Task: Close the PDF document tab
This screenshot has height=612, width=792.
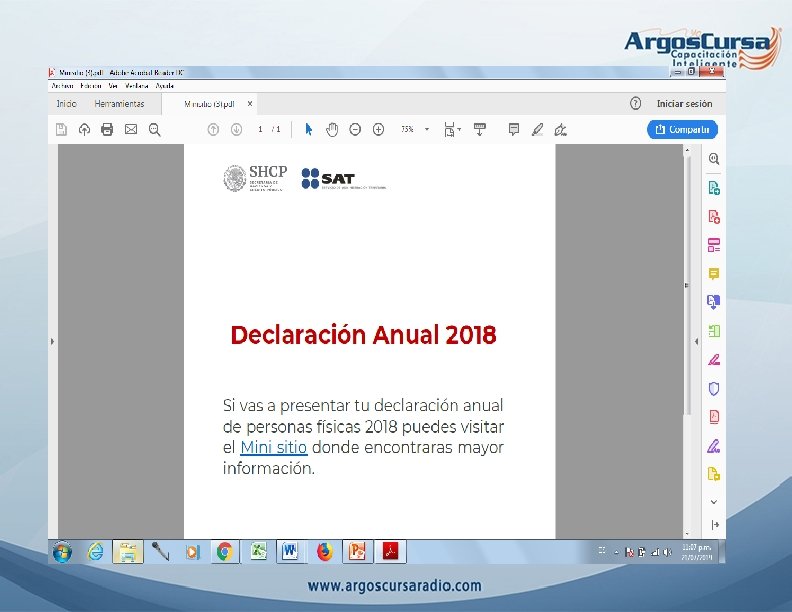Action: pyautogui.click(x=250, y=104)
